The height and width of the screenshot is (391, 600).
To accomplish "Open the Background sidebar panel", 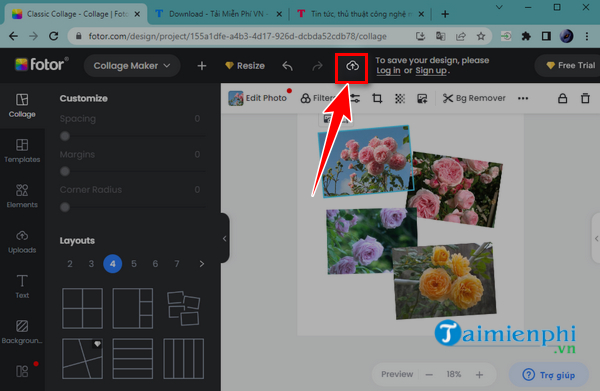I will click(22, 332).
